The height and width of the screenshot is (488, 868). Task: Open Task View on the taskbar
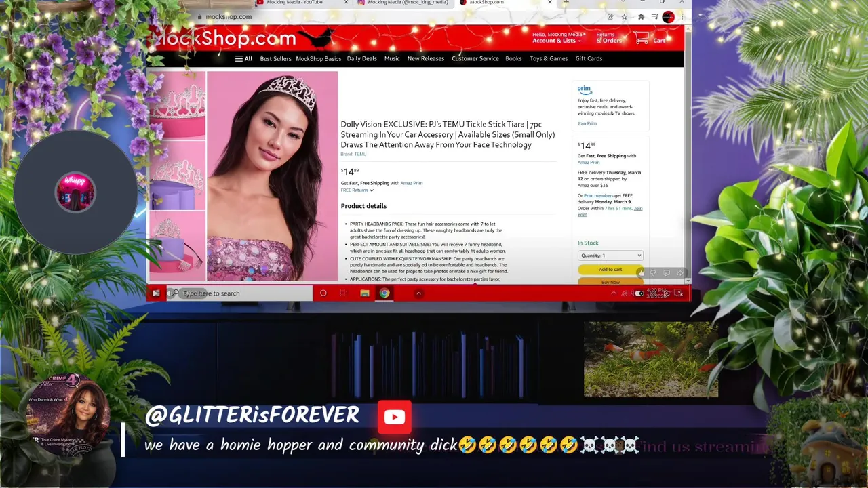pos(343,293)
